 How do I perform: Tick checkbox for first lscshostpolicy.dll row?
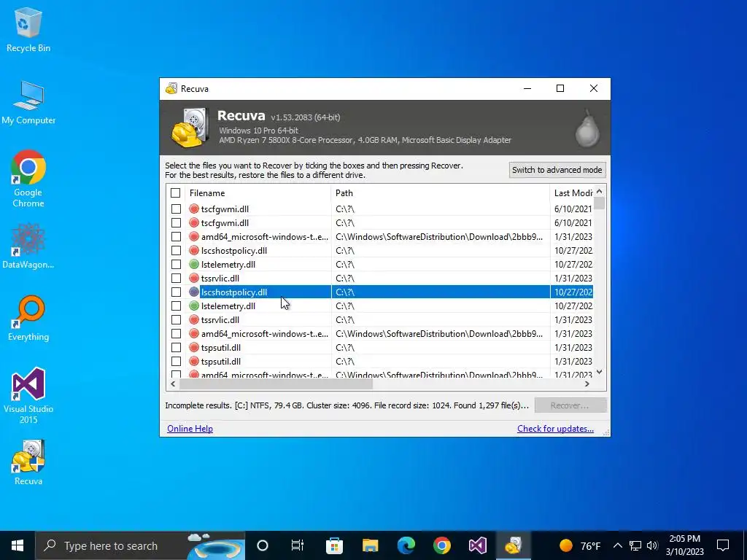[x=177, y=251]
